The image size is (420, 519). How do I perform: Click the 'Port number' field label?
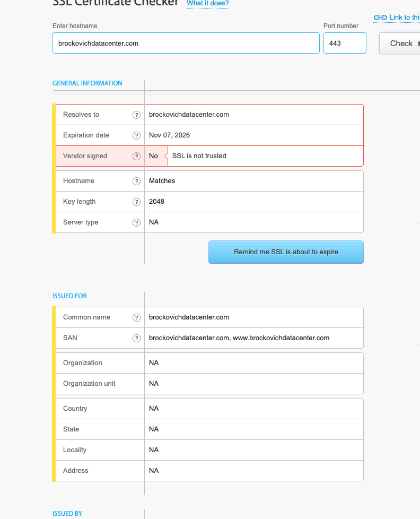(341, 26)
